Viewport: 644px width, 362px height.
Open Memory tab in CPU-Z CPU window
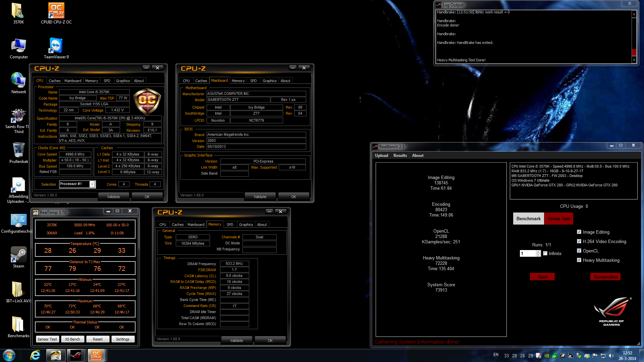pos(92,81)
